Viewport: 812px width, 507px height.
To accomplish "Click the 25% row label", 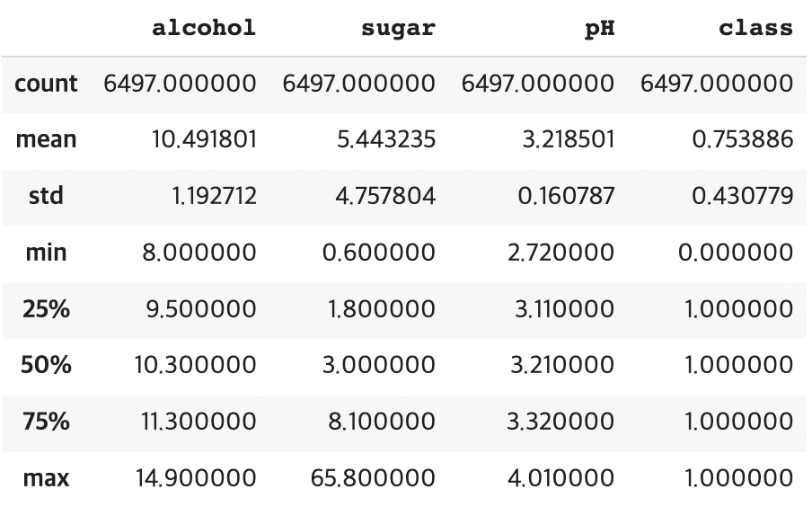I will [x=46, y=309].
